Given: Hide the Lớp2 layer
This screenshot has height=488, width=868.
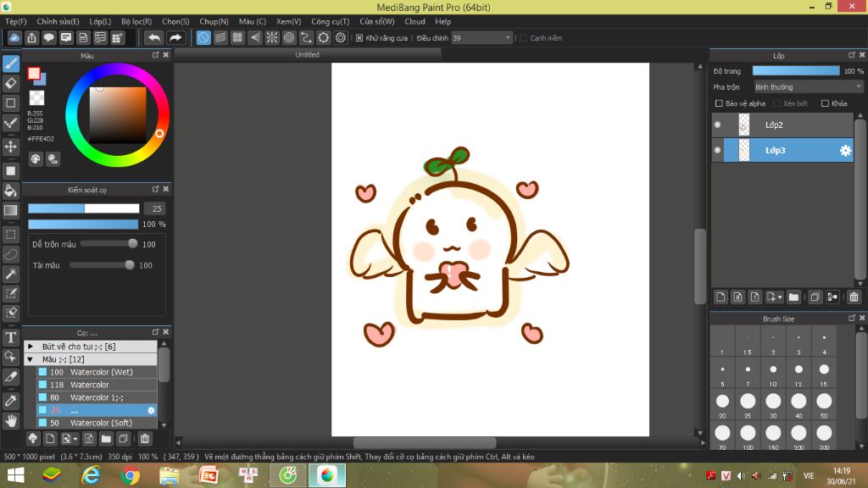Looking at the screenshot, I should click(x=717, y=125).
